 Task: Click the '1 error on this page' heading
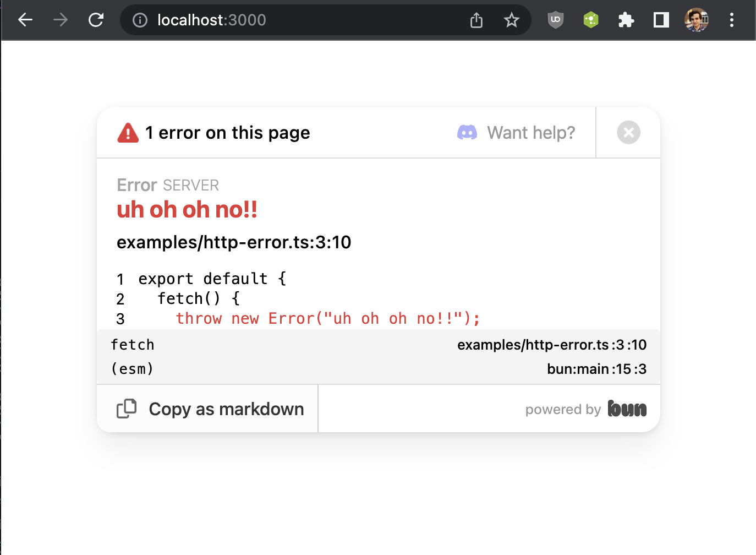click(227, 133)
